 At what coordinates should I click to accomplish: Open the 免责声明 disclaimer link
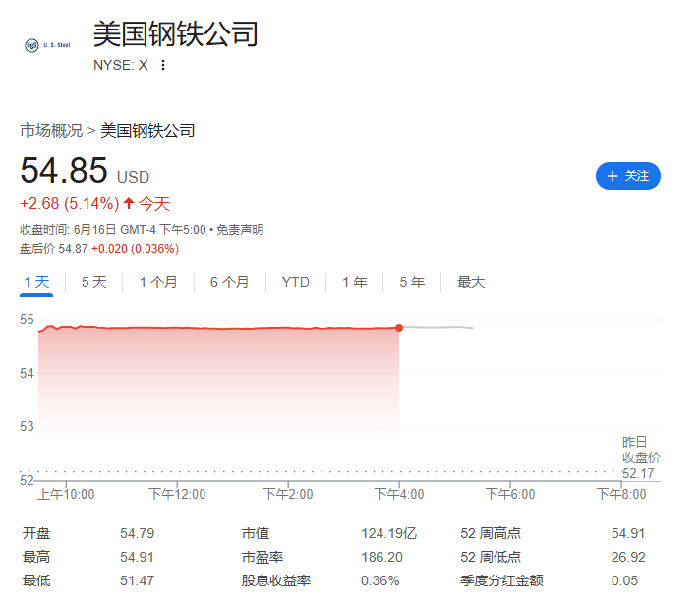pyautogui.click(x=240, y=230)
